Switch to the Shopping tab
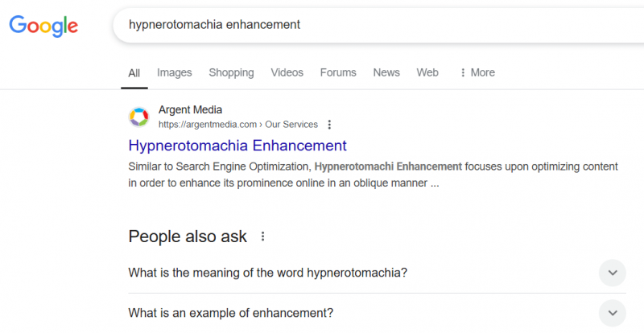Screen dimensions: 644x333 (231, 72)
